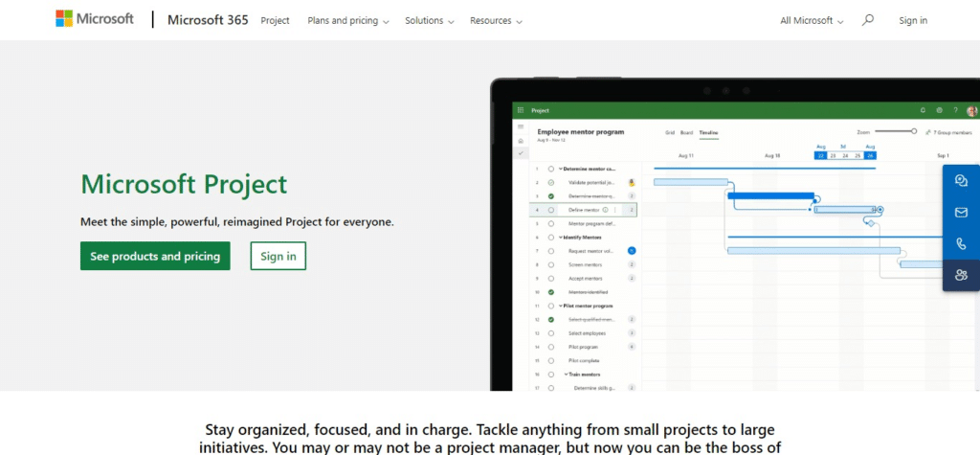The width and height of the screenshot is (980, 455).
Task: Click the email envelope contact icon
Action: [x=961, y=212]
